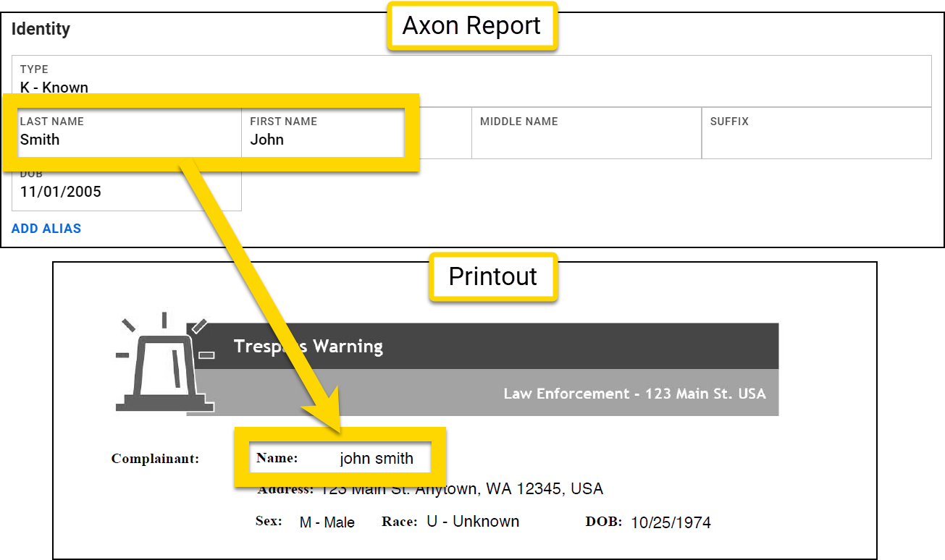The image size is (945, 560).
Task: Select the MIDDLE NAME empty field
Action: point(585,133)
